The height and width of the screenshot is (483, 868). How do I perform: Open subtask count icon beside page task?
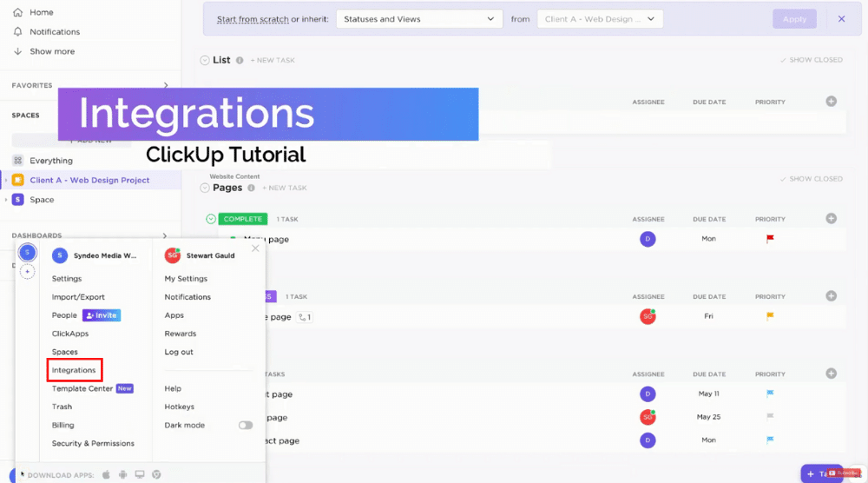[305, 317]
